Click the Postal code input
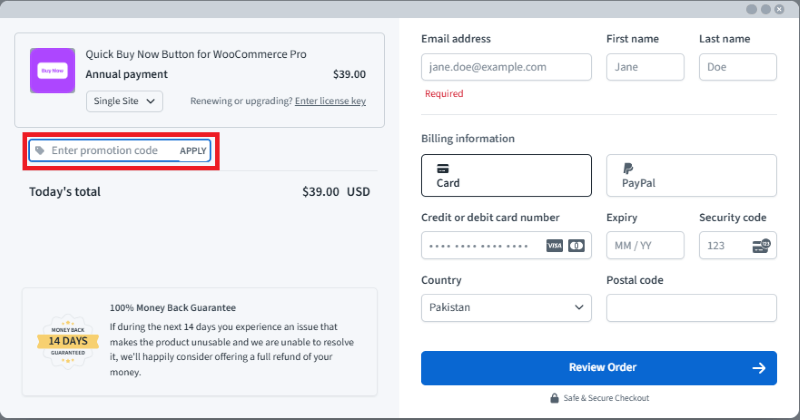800x420 pixels. (x=691, y=308)
